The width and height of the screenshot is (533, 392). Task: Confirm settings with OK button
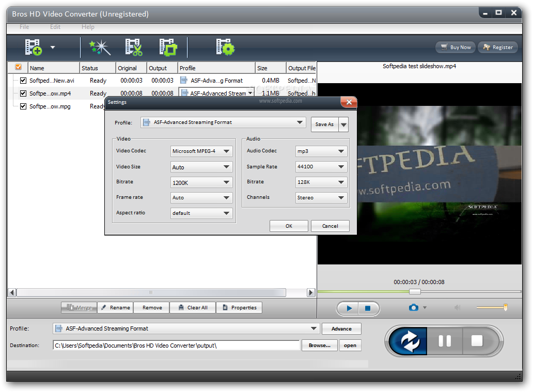tap(289, 226)
